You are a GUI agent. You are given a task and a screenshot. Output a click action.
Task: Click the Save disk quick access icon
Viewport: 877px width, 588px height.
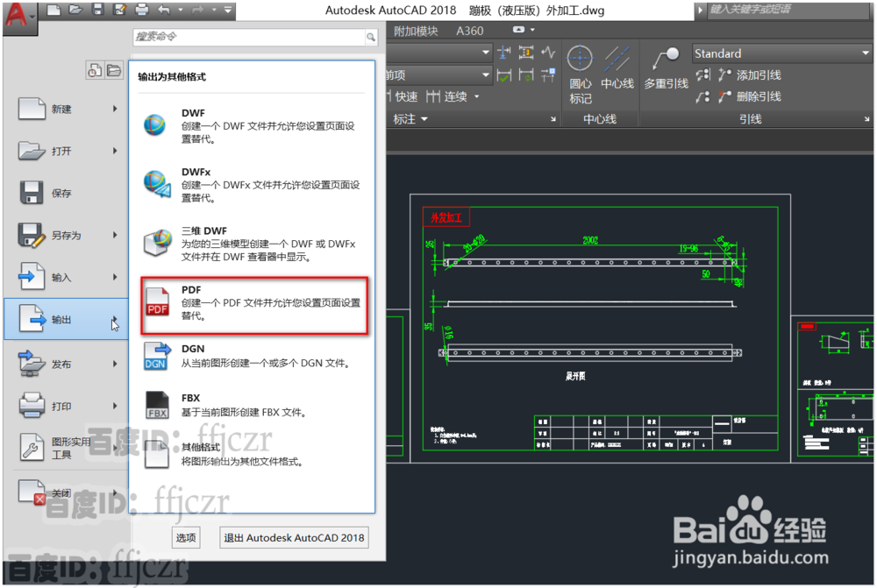click(x=97, y=10)
